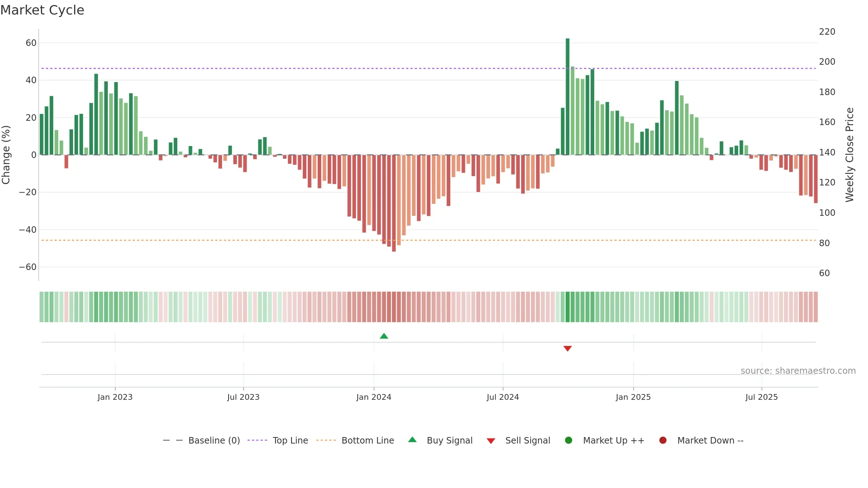Click the Jan 2024 axis label
The height and width of the screenshot is (488, 868).
(x=374, y=397)
